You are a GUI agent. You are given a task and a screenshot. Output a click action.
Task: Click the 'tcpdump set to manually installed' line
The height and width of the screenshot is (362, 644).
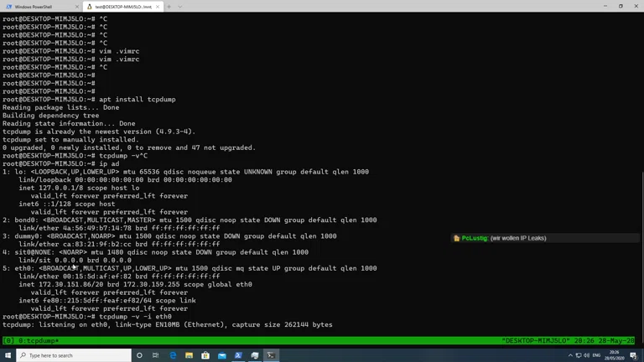point(70,140)
